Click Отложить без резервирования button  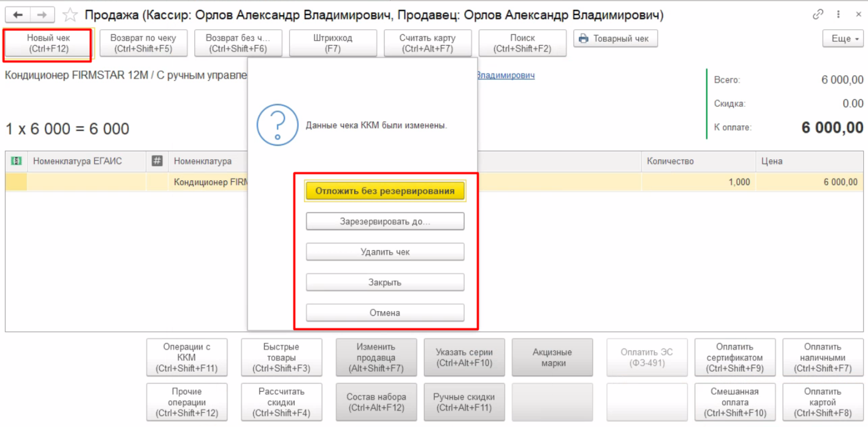384,191
